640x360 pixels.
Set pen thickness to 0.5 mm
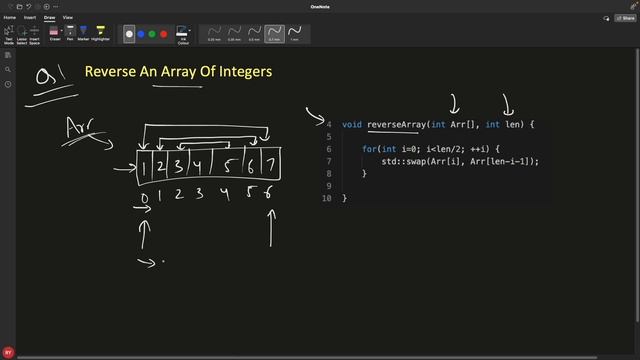(x=254, y=34)
